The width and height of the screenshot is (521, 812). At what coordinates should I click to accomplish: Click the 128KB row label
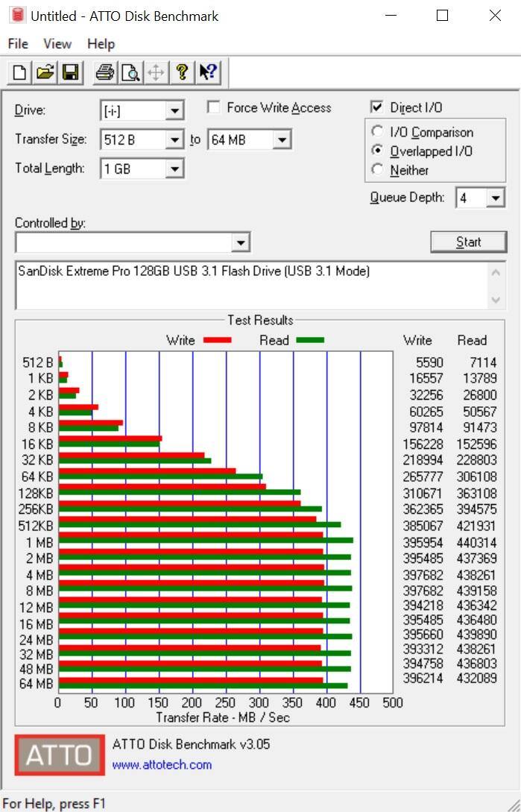click(36, 494)
